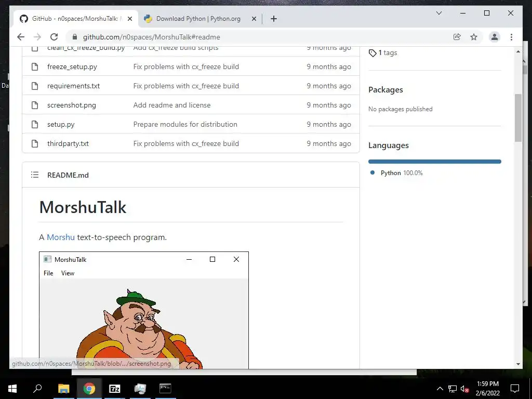532x399 pixels.
Task: Follow the Morshu hyperlink
Action: tap(61, 237)
